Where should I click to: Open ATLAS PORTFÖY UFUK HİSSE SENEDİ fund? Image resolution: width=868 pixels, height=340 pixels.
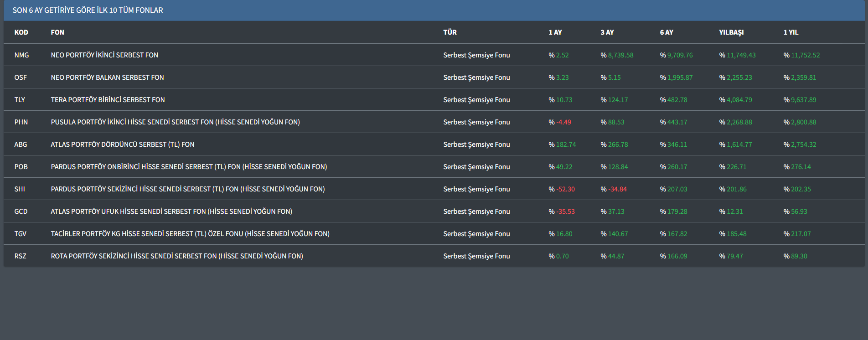(171, 211)
